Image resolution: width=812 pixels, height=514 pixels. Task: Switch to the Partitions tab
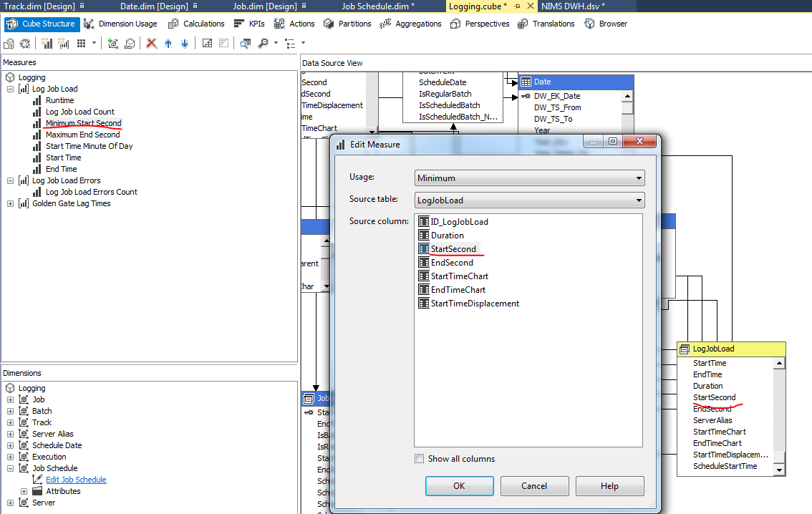tap(347, 23)
